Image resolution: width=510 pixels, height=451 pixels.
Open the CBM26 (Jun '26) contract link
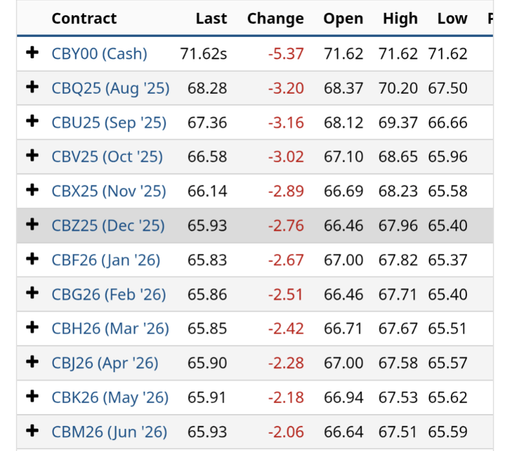[109, 432]
